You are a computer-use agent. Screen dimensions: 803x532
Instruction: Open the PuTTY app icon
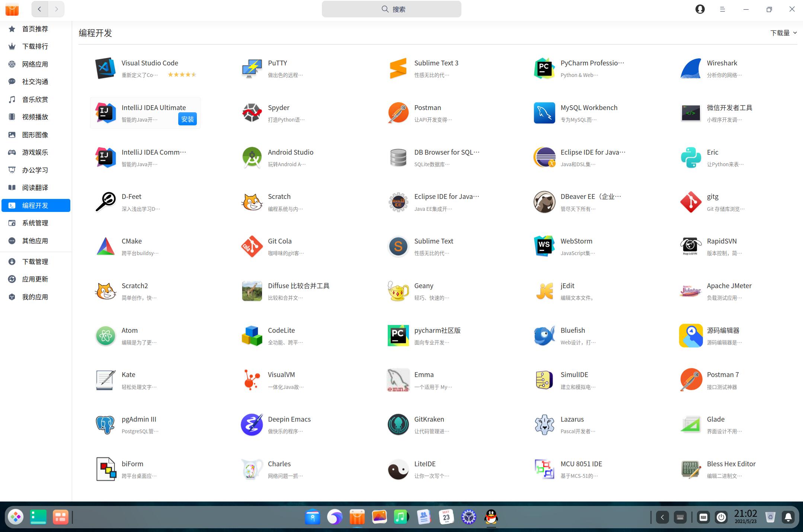click(252, 68)
